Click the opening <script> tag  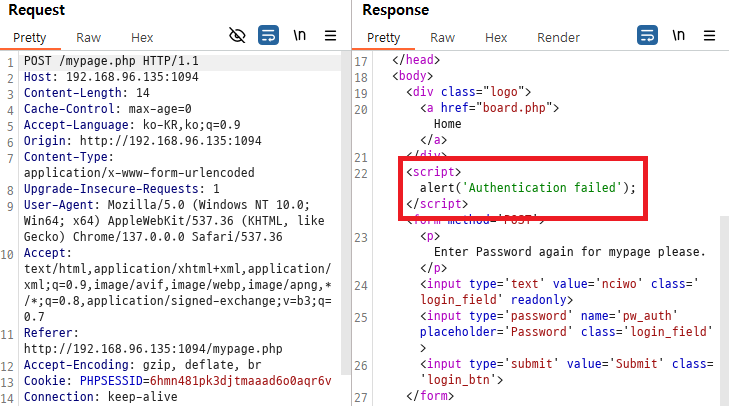click(x=433, y=172)
